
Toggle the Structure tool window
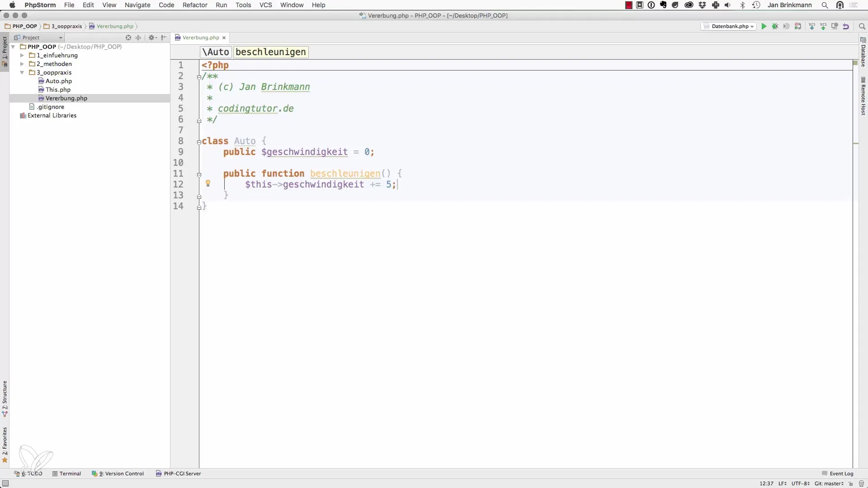[5, 399]
